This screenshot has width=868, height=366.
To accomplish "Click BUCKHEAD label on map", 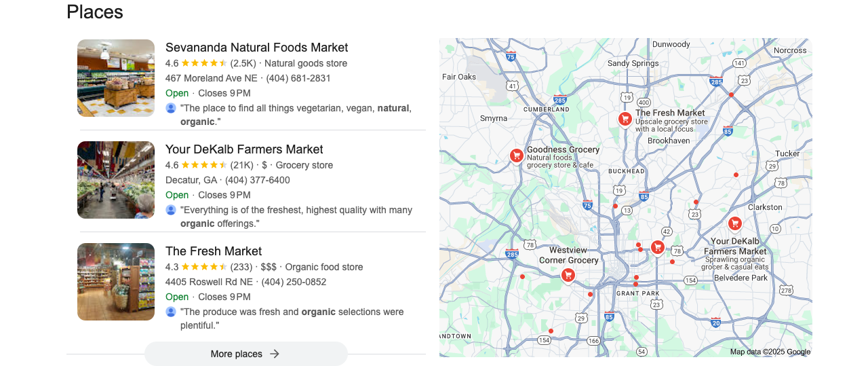I will pos(626,171).
